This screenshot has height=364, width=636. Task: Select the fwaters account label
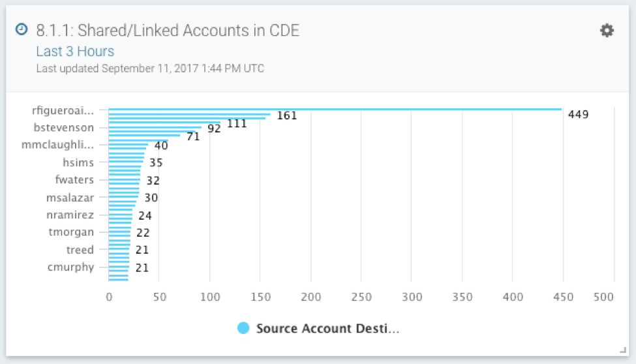pyautogui.click(x=74, y=180)
